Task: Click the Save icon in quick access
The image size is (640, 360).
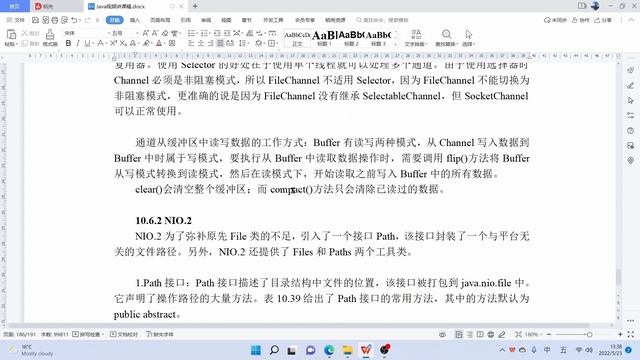Action: coord(36,20)
